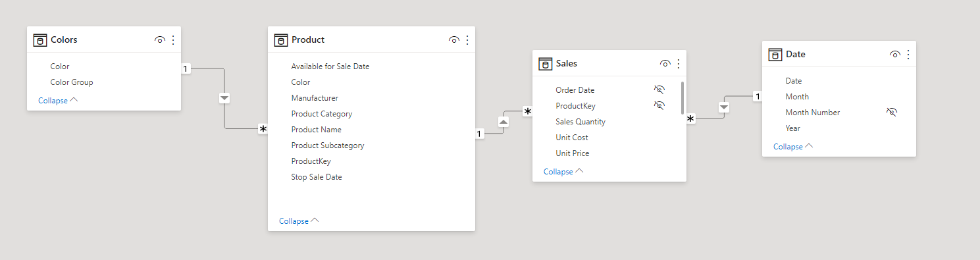The width and height of the screenshot is (980, 260).
Task: Select the Product Subcategory field
Action: (x=328, y=145)
